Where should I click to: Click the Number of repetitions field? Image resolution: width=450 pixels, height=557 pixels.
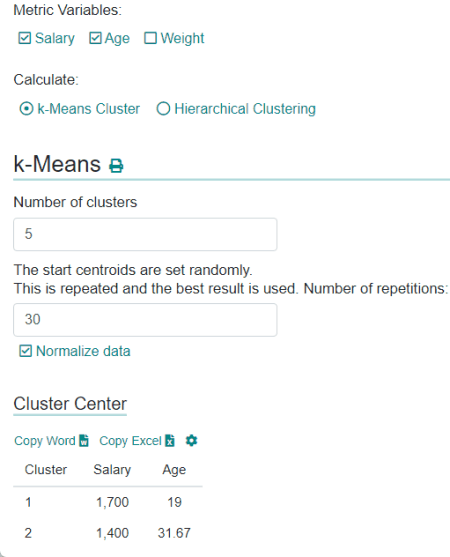point(145,320)
